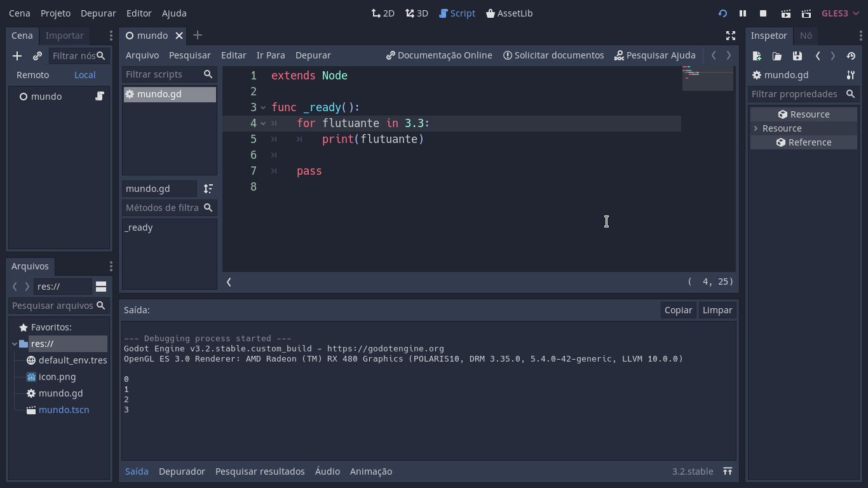The width and height of the screenshot is (868, 488).
Task: Close the mundo scene tab
Action: [179, 36]
